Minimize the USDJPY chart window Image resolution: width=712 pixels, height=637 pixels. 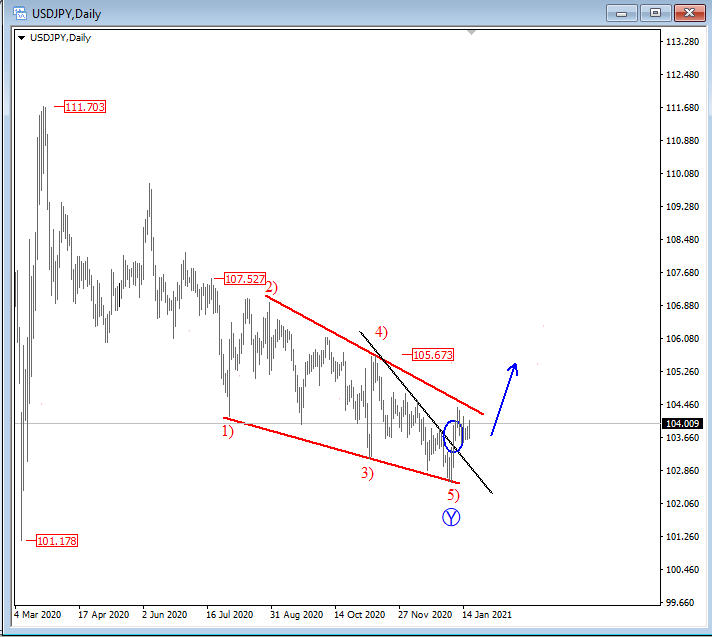(x=625, y=12)
